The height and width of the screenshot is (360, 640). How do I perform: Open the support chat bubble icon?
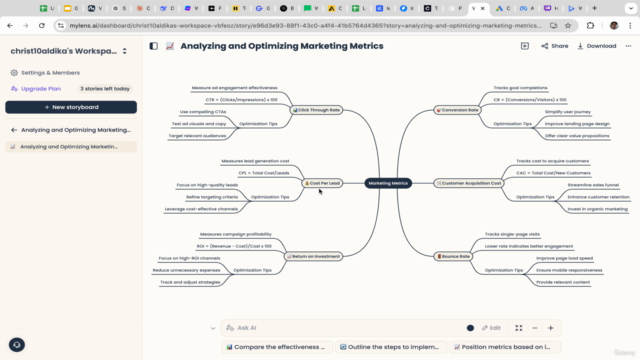point(17,345)
